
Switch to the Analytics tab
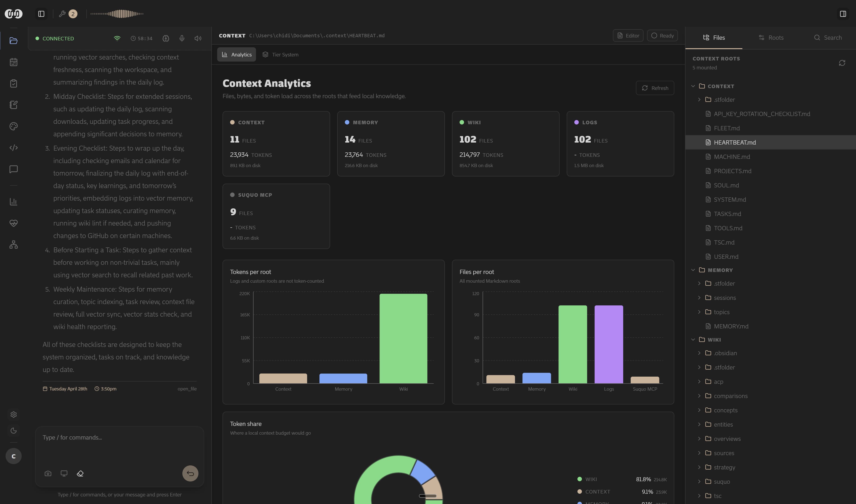click(237, 55)
